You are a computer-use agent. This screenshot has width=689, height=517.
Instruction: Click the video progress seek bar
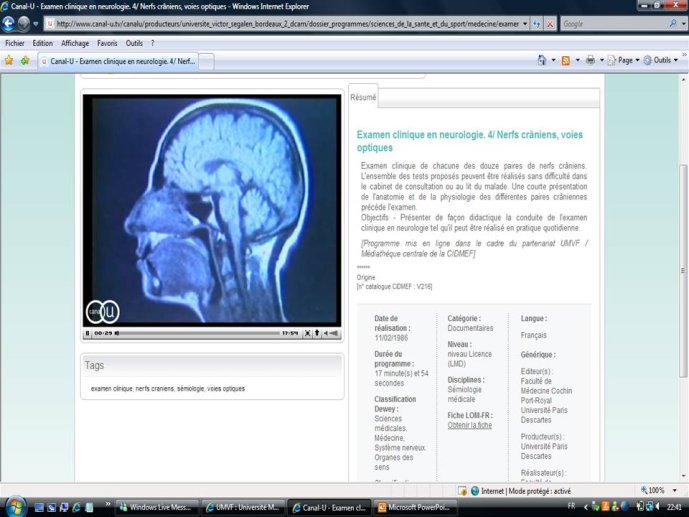click(199, 333)
